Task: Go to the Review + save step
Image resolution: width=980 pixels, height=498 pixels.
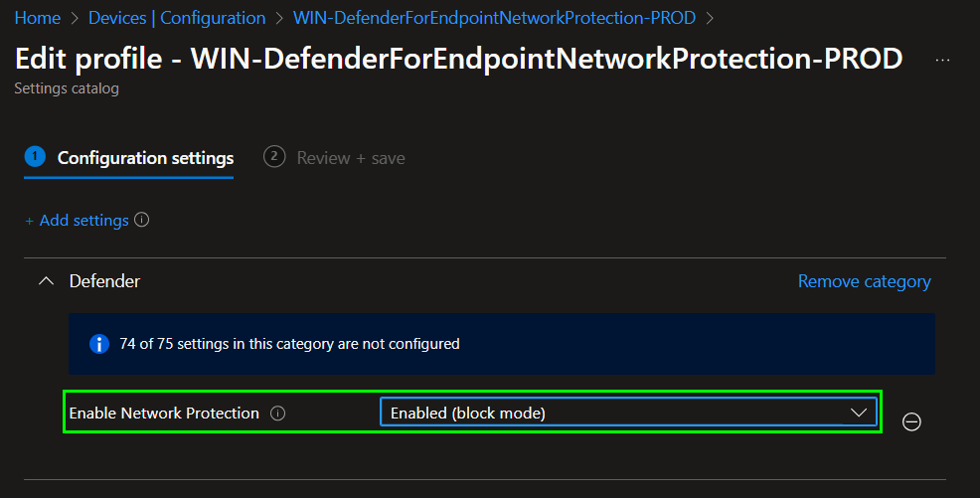Action: tap(350, 158)
